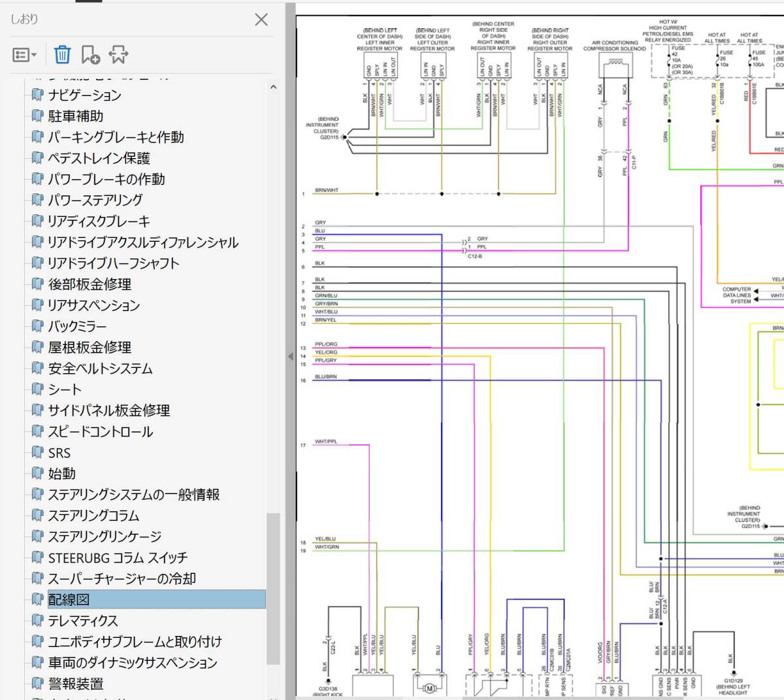784x700 pixels.
Task: Collapse the side panel using divider arrow
Action: coord(290,356)
